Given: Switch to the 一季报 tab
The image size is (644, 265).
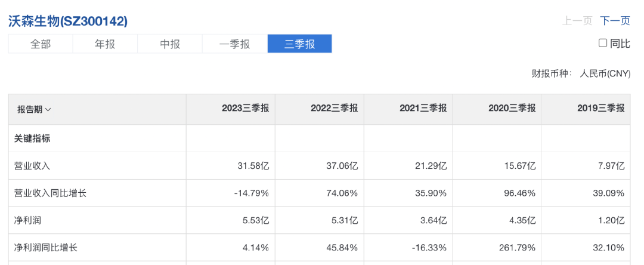Looking at the screenshot, I should (235, 44).
